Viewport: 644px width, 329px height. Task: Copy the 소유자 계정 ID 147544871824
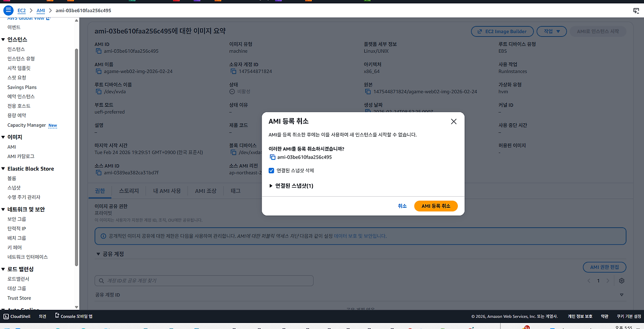[x=232, y=71]
